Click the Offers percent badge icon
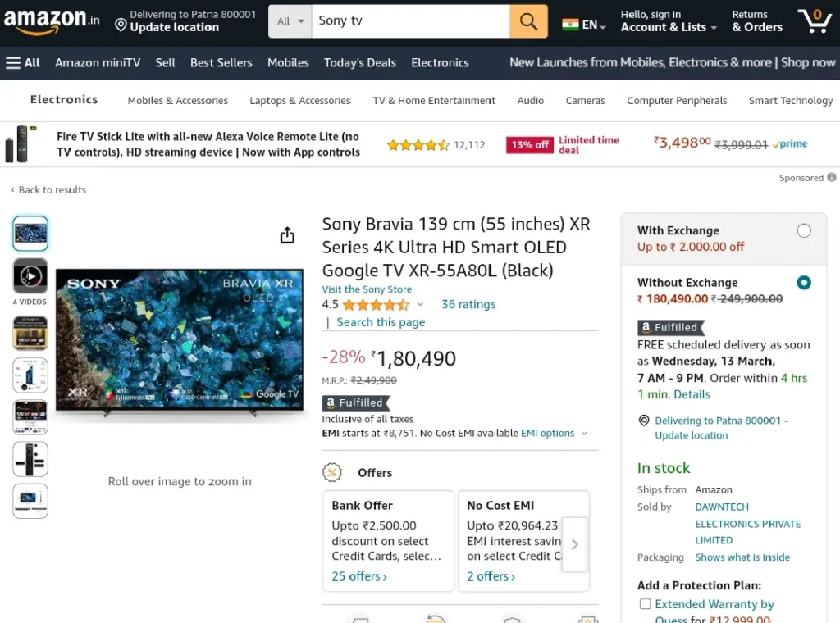 [332, 472]
